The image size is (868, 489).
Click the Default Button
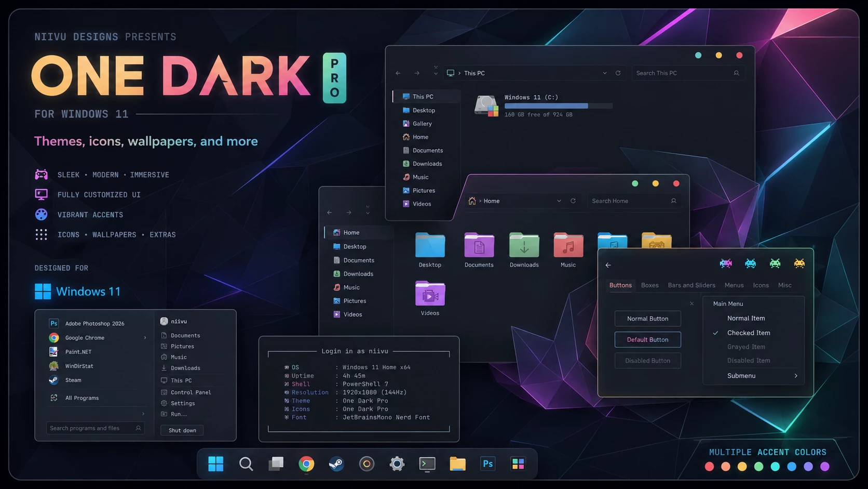click(647, 339)
